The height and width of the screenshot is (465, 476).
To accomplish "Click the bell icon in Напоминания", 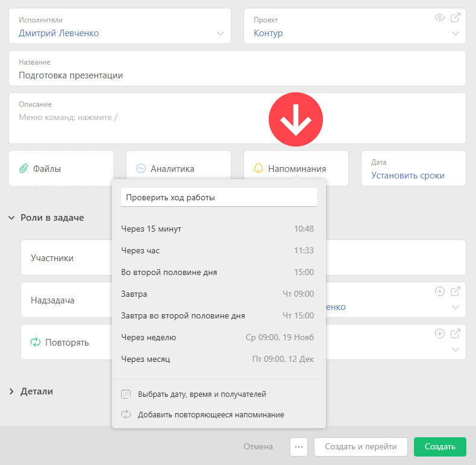I will [258, 168].
